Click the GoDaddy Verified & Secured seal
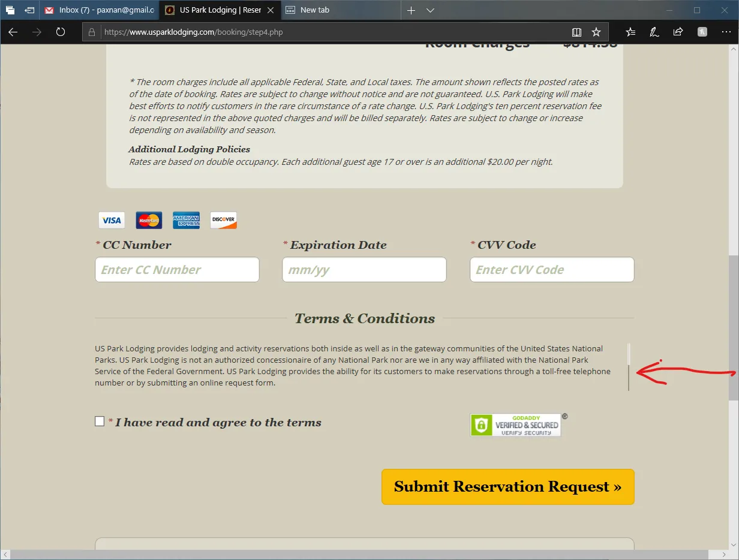This screenshot has height=560, width=739. pos(516,425)
